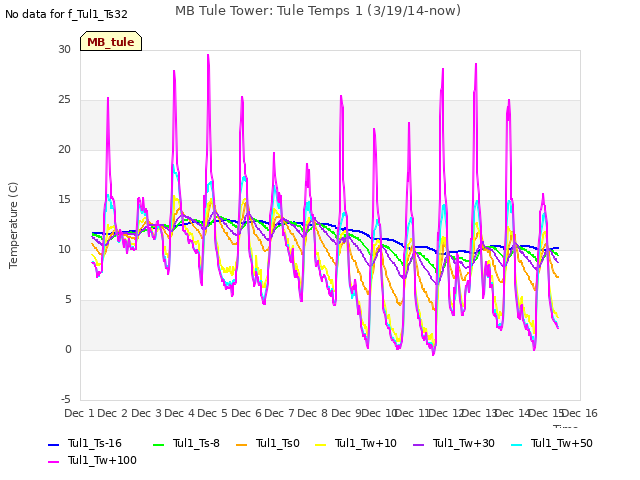Click the magenta Tul1_Tw+100 legend swatch
The height and width of the screenshot is (480, 640).
(53, 462)
